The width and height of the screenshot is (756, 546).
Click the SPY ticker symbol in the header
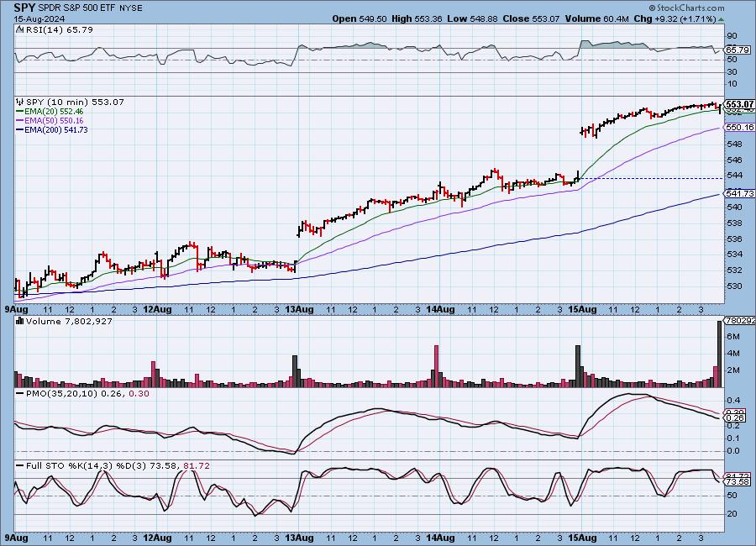[24, 8]
